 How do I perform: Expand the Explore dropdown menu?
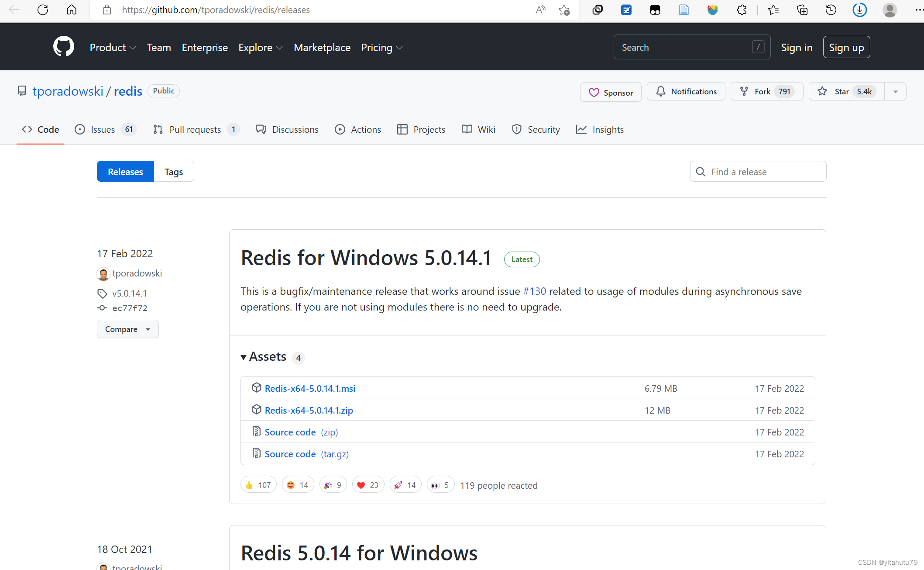[x=261, y=47]
